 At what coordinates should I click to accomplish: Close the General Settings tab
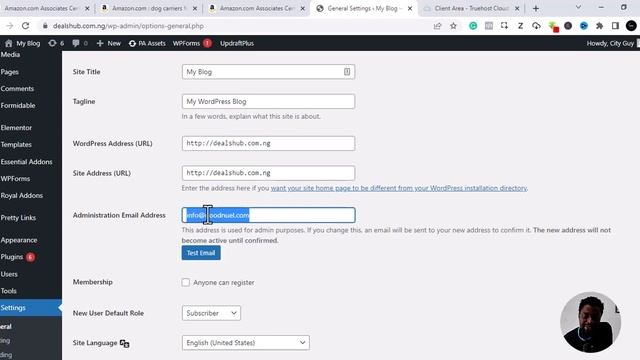point(410,8)
